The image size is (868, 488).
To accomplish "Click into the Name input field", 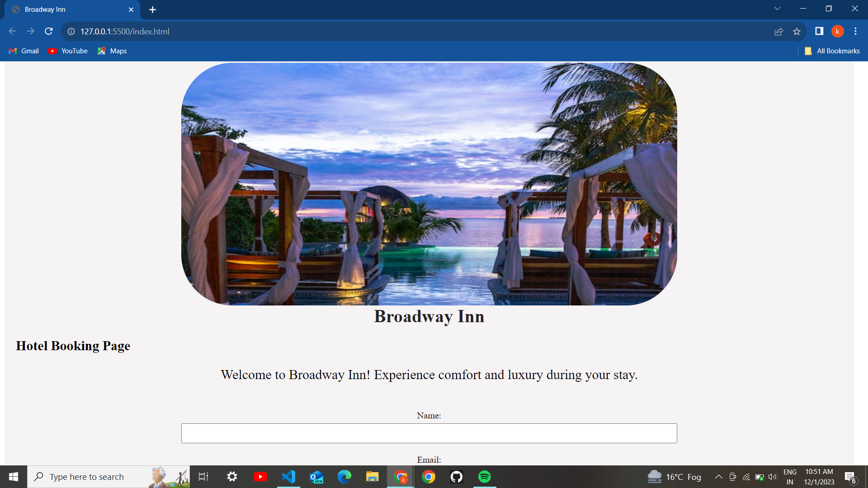I will pyautogui.click(x=429, y=433).
